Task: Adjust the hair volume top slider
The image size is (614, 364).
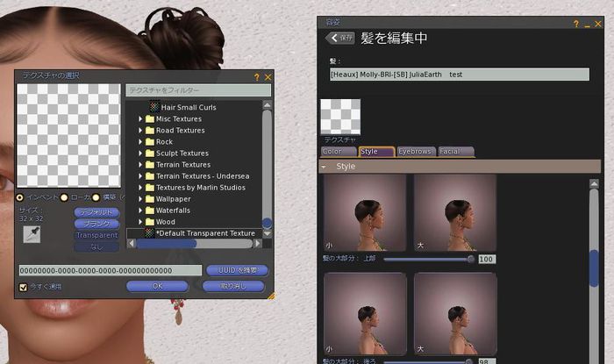Action: click(429, 259)
